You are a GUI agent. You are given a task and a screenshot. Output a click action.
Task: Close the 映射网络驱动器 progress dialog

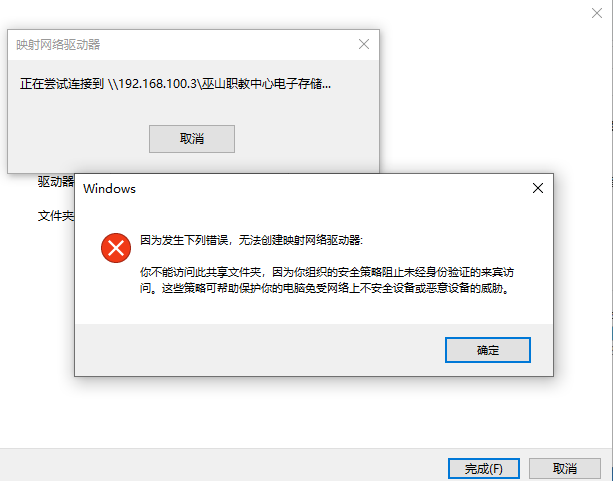364,44
